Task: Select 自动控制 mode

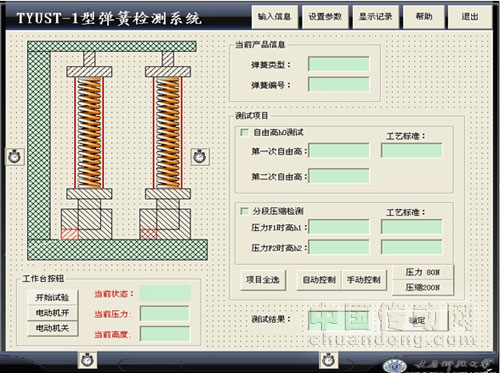Action: (x=319, y=280)
